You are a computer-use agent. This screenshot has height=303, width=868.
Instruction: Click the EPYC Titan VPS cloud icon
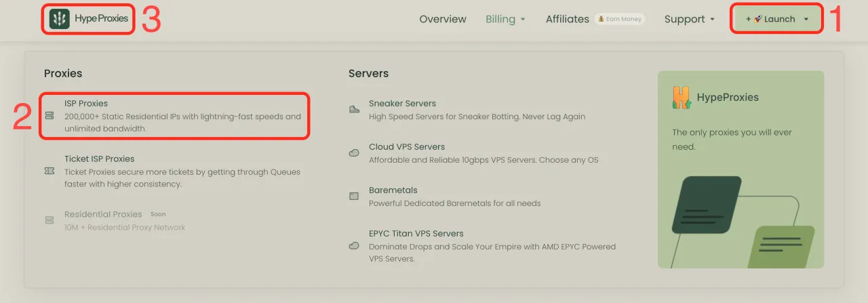tap(354, 245)
